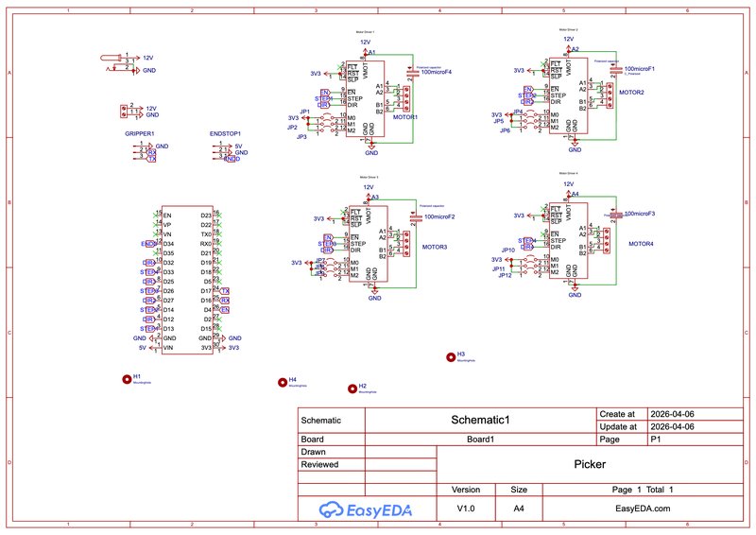Select mounting hole H2 symbol
The image size is (756, 535).
point(352,388)
